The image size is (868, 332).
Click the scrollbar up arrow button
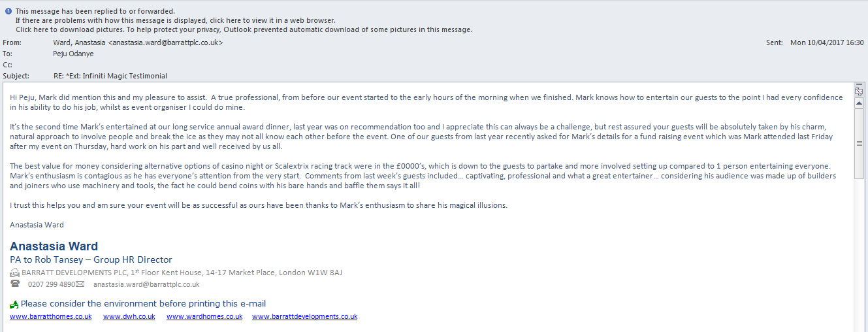(860, 103)
